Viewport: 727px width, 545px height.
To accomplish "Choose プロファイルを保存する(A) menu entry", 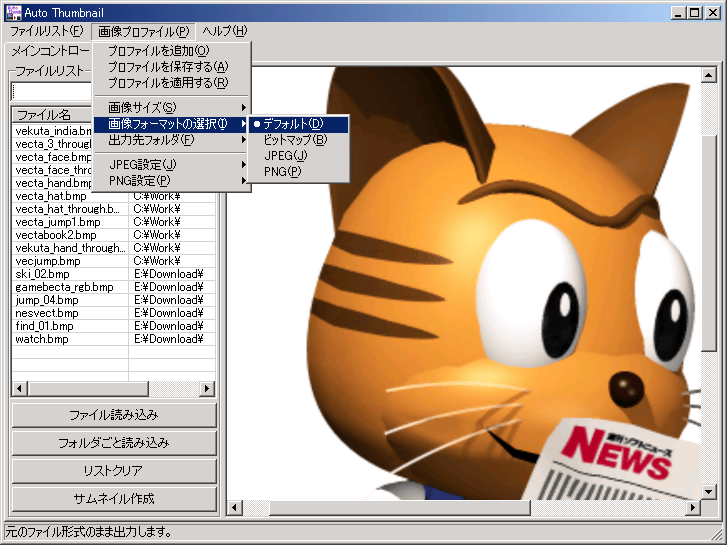I will (172, 67).
